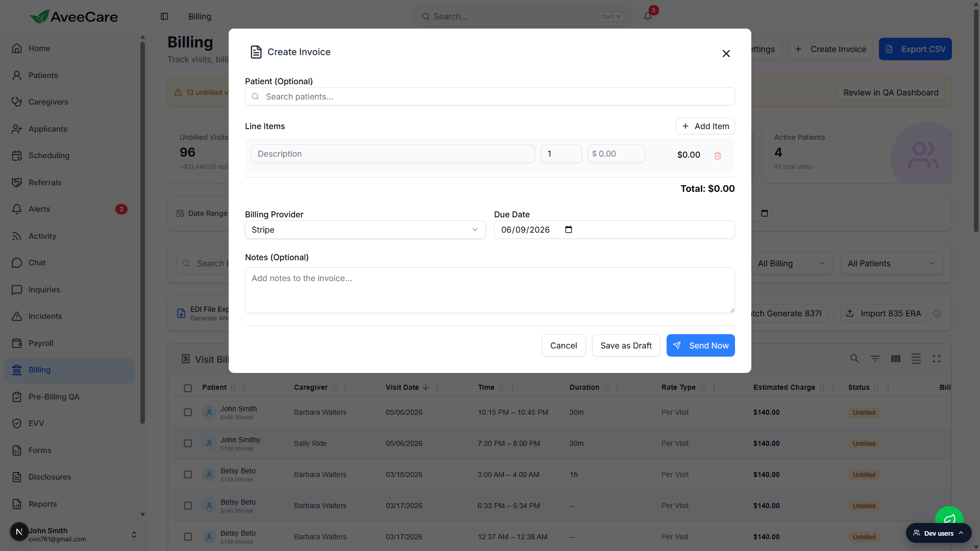Toggle the sidebar panel icon
This screenshot has width=980, height=551.
tap(164, 16)
